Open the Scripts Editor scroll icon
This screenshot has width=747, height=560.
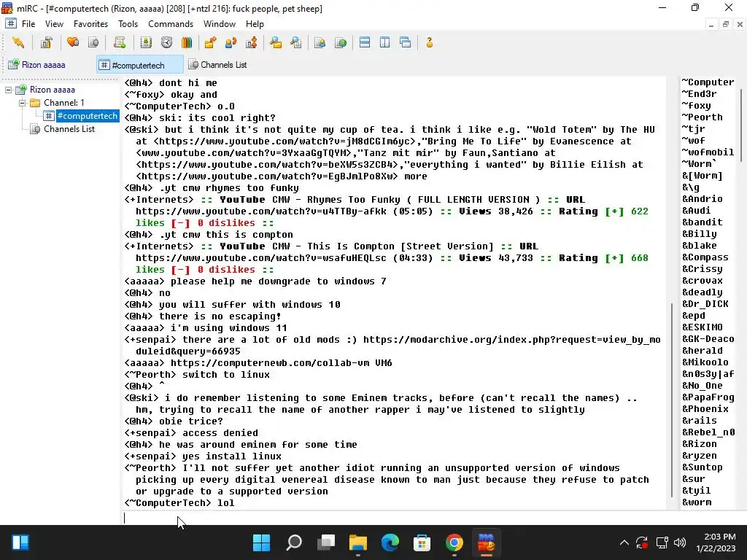[x=120, y=43]
